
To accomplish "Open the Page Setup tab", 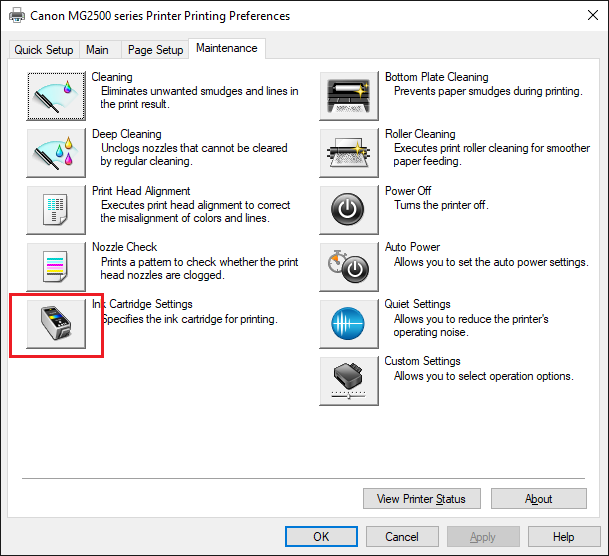I will 156,50.
